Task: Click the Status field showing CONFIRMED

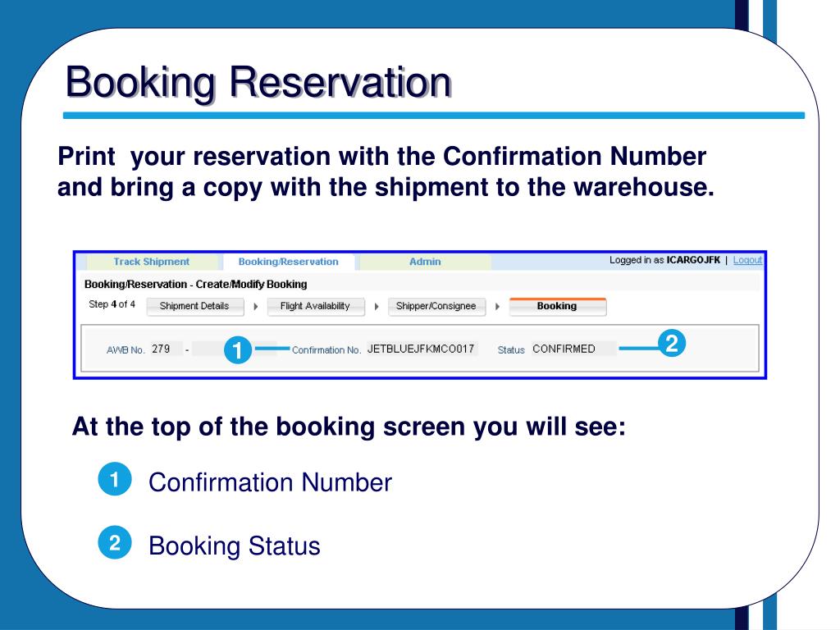Action: click(573, 349)
